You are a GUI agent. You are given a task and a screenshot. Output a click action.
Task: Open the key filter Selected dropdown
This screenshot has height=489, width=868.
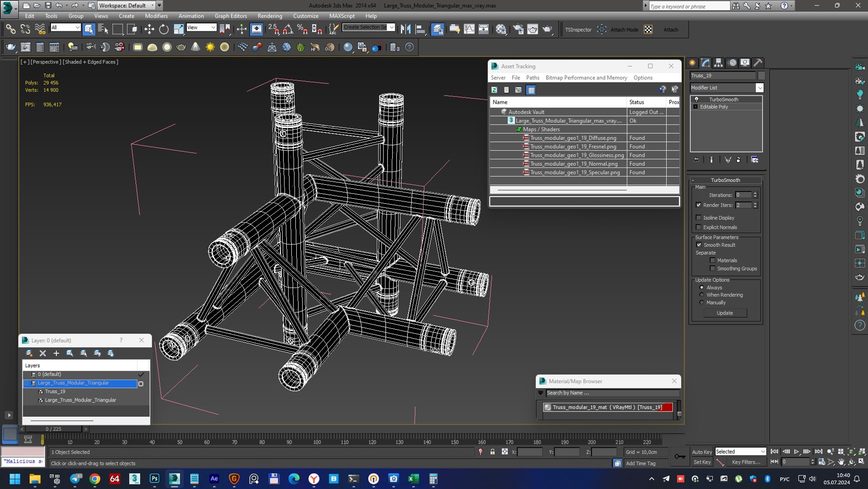(x=740, y=451)
